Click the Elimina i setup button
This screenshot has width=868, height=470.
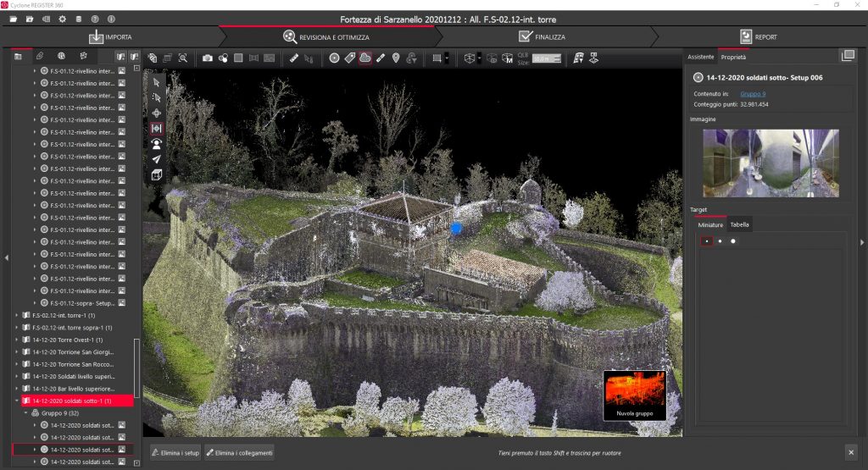tap(175, 451)
